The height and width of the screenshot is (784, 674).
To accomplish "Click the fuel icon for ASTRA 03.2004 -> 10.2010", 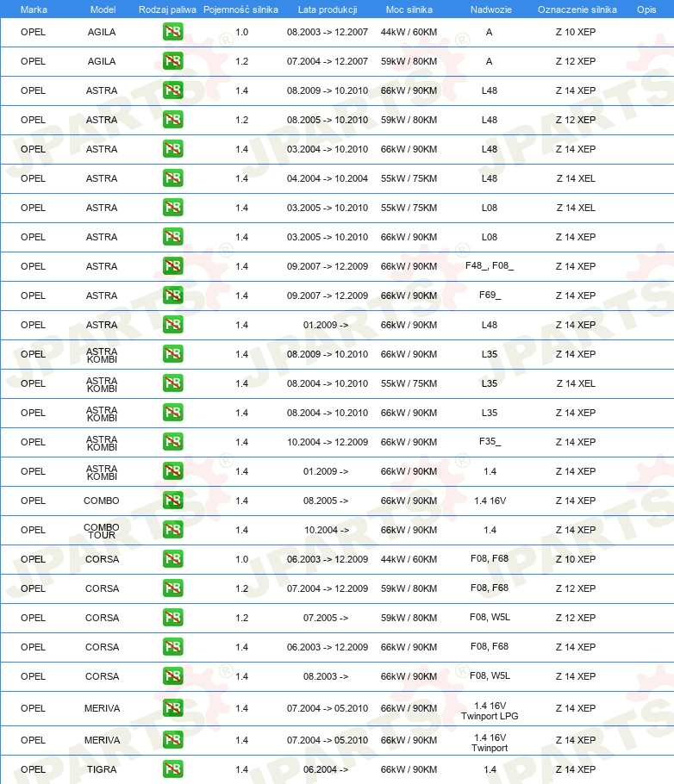I will click(172, 149).
